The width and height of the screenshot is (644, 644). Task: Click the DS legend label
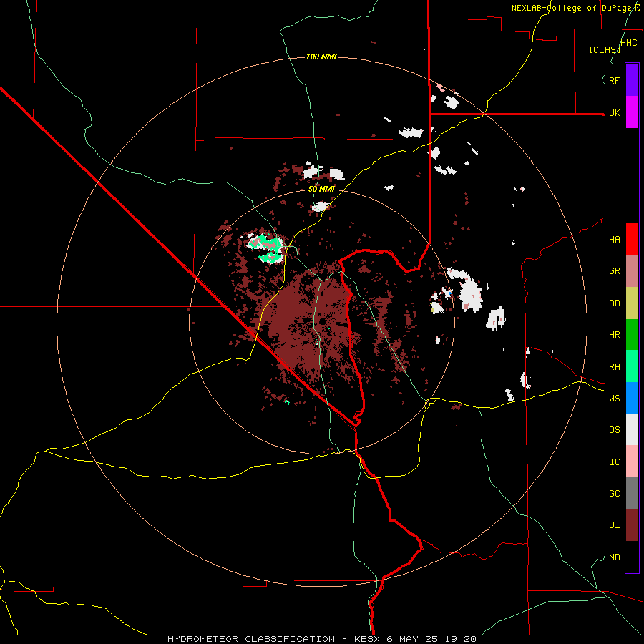coord(614,430)
